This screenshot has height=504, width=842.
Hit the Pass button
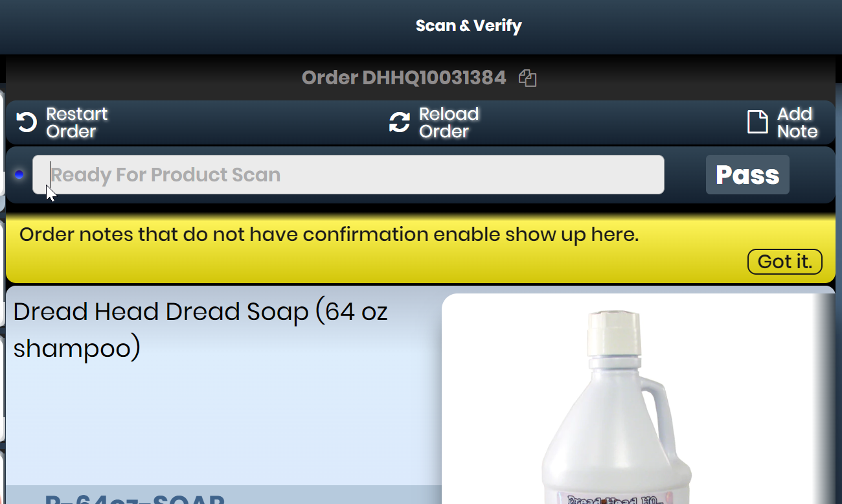tap(747, 175)
